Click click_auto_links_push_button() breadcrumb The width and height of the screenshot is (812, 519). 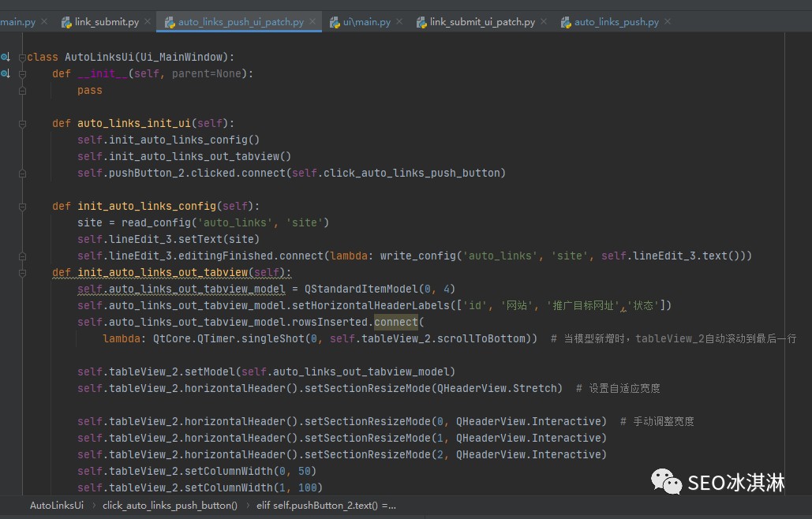[170, 506]
